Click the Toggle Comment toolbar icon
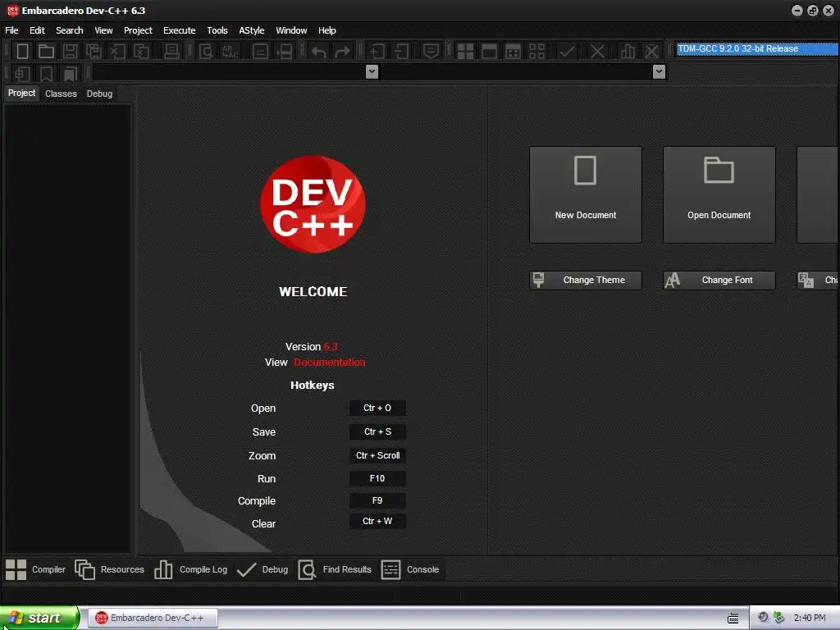This screenshot has height=630, width=840. pos(431,52)
